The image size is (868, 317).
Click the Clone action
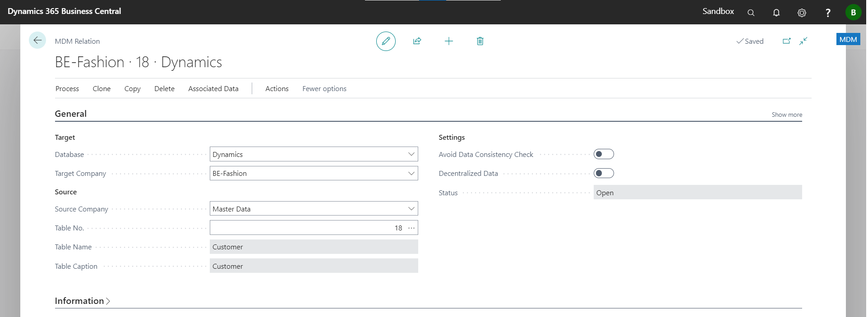pos(102,89)
